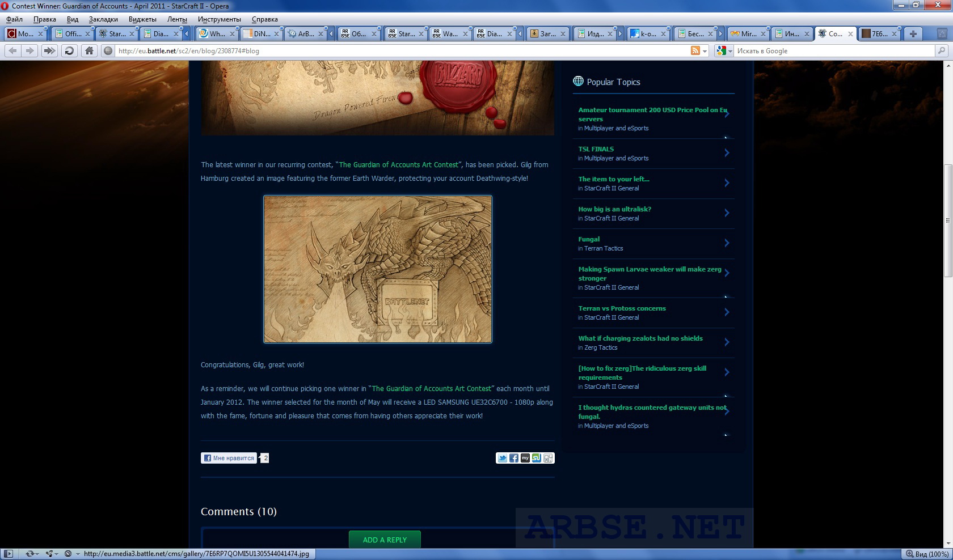
Task: Share the post via the Facebook icon
Action: click(513, 458)
